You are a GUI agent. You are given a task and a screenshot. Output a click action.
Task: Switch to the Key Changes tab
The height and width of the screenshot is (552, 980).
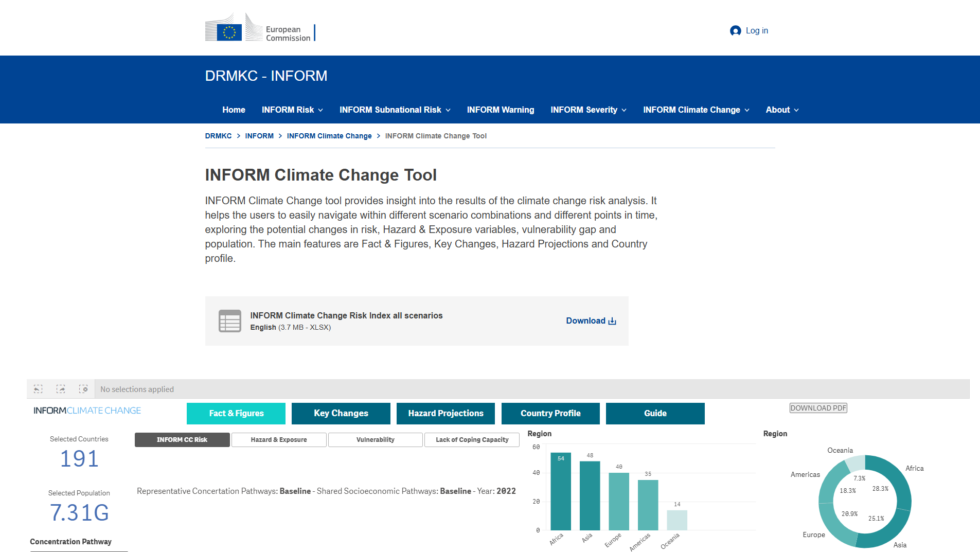click(x=341, y=413)
